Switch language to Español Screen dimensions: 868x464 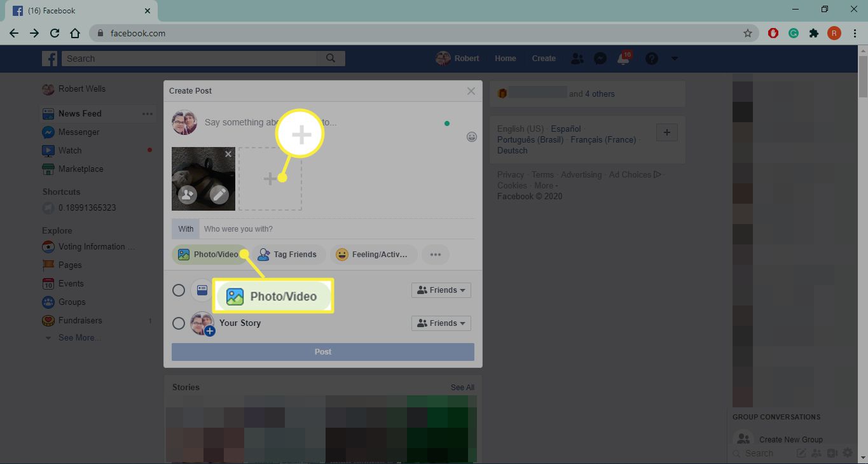566,129
